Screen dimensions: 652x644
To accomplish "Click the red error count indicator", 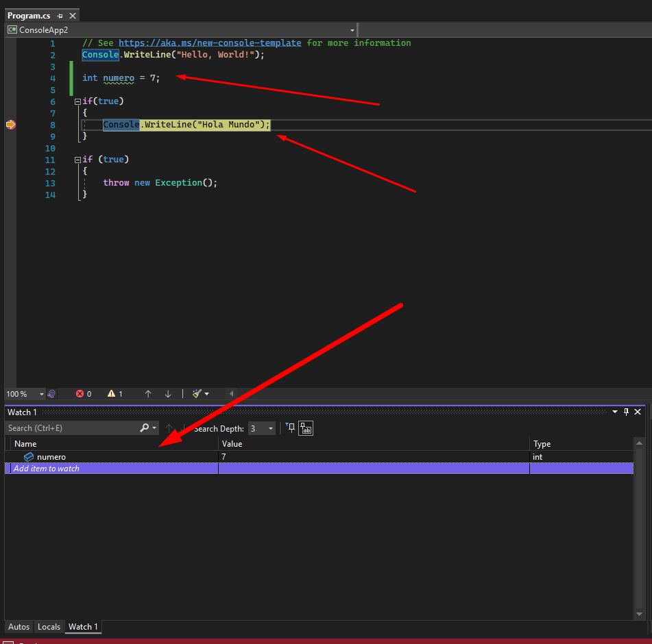I will pyautogui.click(x=84, y=394).
